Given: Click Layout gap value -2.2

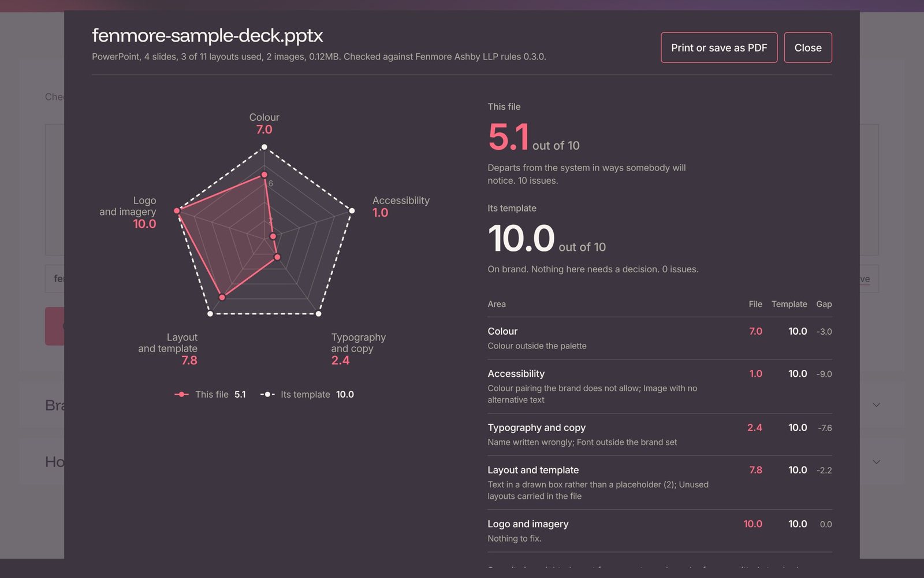Looking at the screenshot, I should point(824,470).
